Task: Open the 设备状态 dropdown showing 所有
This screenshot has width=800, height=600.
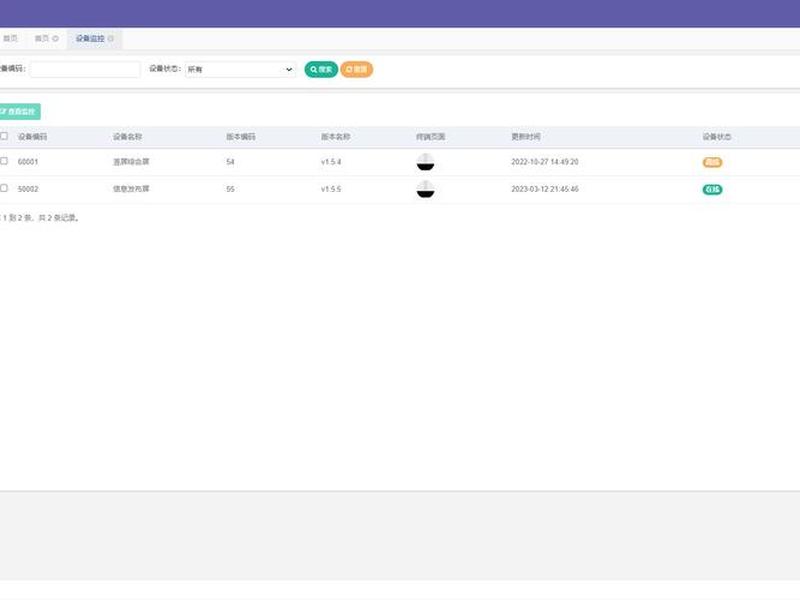Action: click(240, 69)
